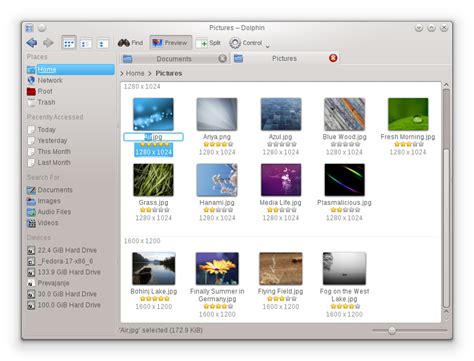Select the Plasmalicious.jpg thumbnail
The height and width of the screenshot is (361, 474).
tap(344, 180)
